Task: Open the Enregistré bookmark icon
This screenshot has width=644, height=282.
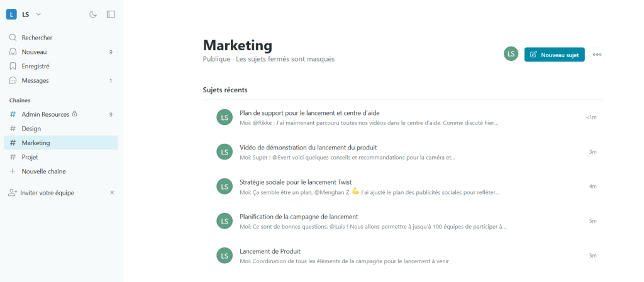Action: (13, 66)
